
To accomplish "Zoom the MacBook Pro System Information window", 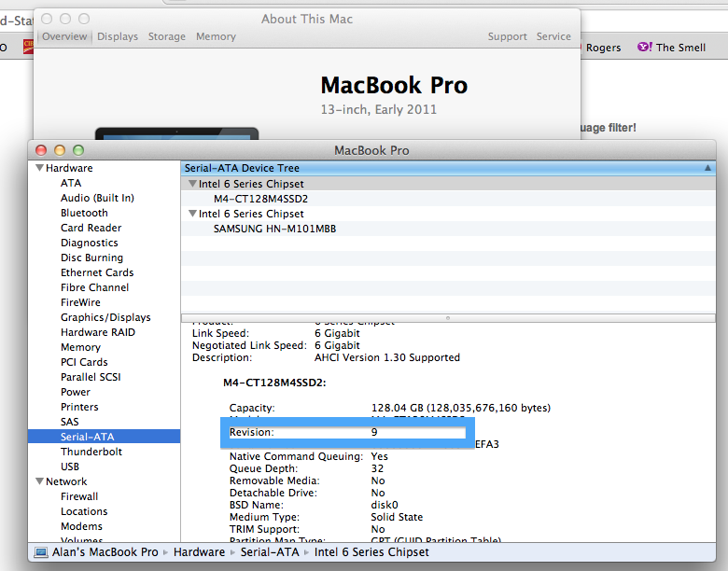I will point(78,150).
